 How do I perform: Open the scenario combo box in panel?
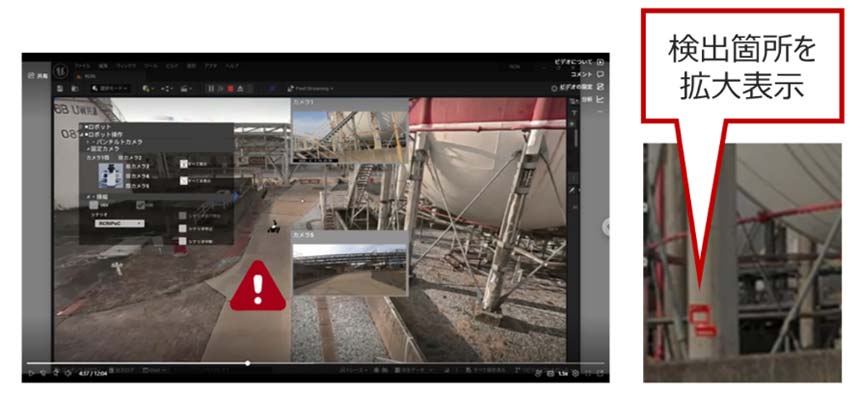(120, 223)
